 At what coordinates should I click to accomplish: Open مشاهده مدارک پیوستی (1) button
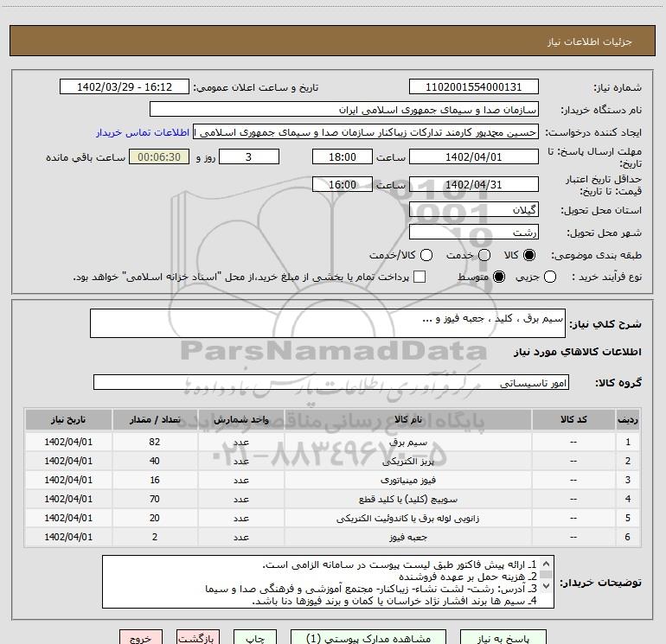point(368,638)
